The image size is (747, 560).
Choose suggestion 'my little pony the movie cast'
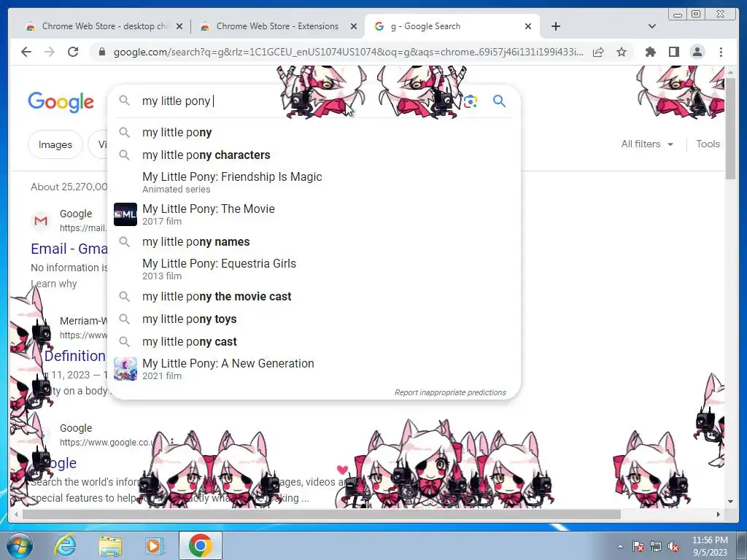[x=314, y=296]
